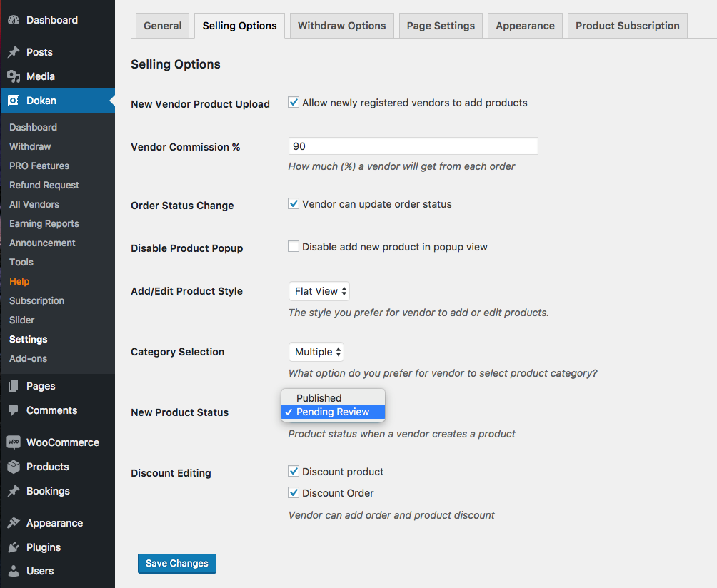The width and height of the screenshot is (717, 588).
Task: Go to the Page Settings tab
Action: click(441, 26)
